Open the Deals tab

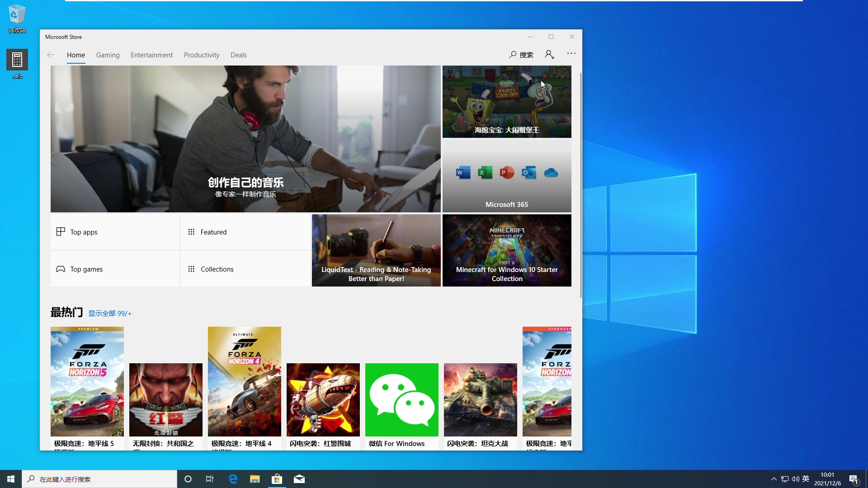click(239, 55)
